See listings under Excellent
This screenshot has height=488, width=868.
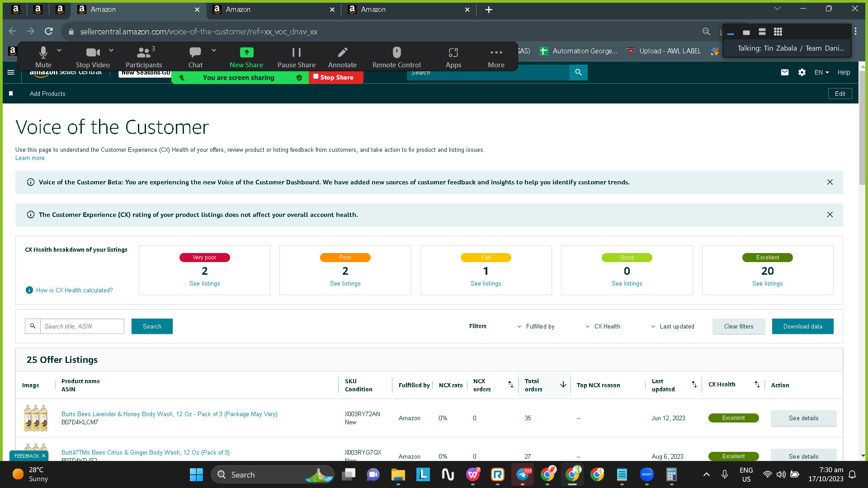tap(768, 284)
